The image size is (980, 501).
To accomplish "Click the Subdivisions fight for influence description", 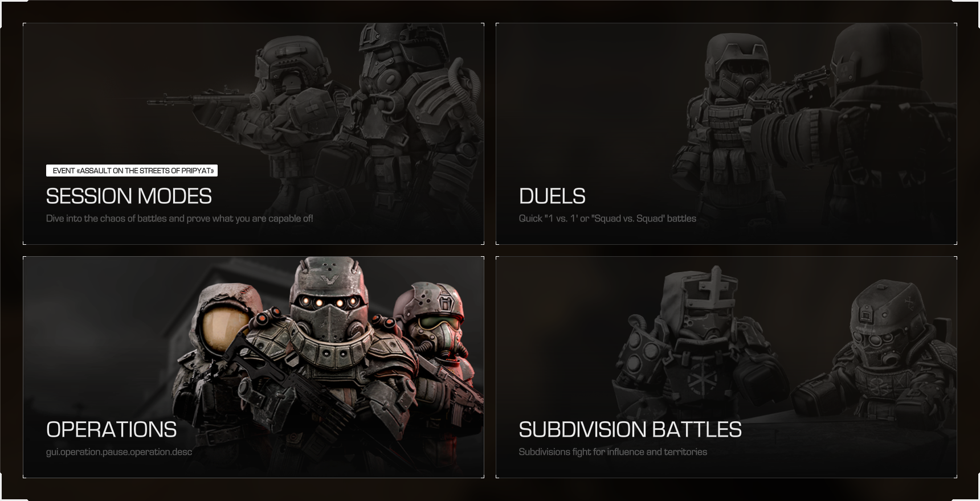I will 613,452.
